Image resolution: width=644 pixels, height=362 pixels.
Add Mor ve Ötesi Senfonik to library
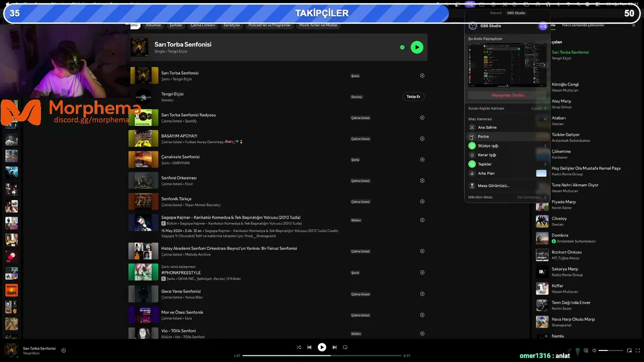tap(422, 315)
